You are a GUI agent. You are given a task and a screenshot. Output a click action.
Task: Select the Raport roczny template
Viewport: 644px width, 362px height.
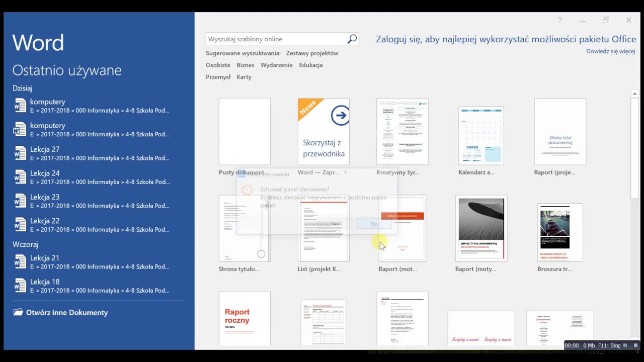[245, 319]
